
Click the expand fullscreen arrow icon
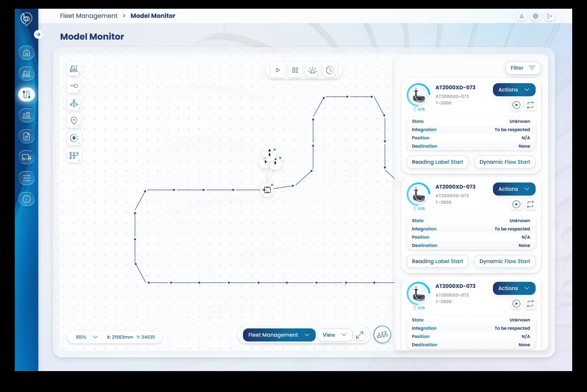(x=360, y=335)
